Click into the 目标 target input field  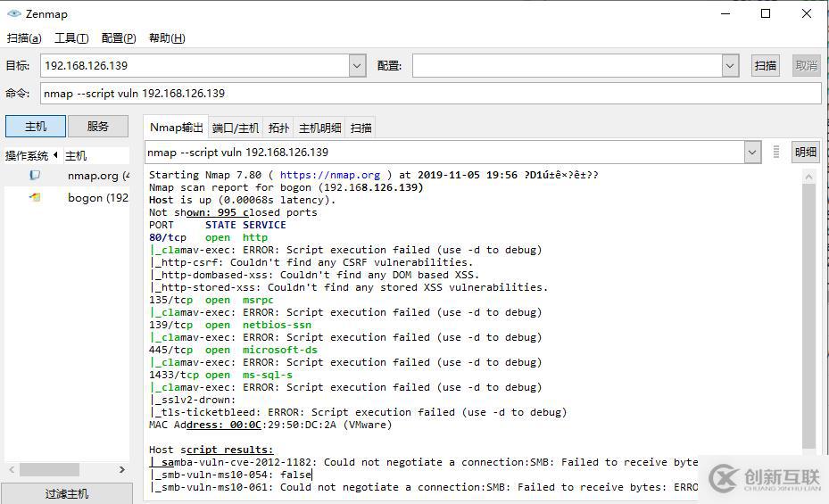click(195, 65)
